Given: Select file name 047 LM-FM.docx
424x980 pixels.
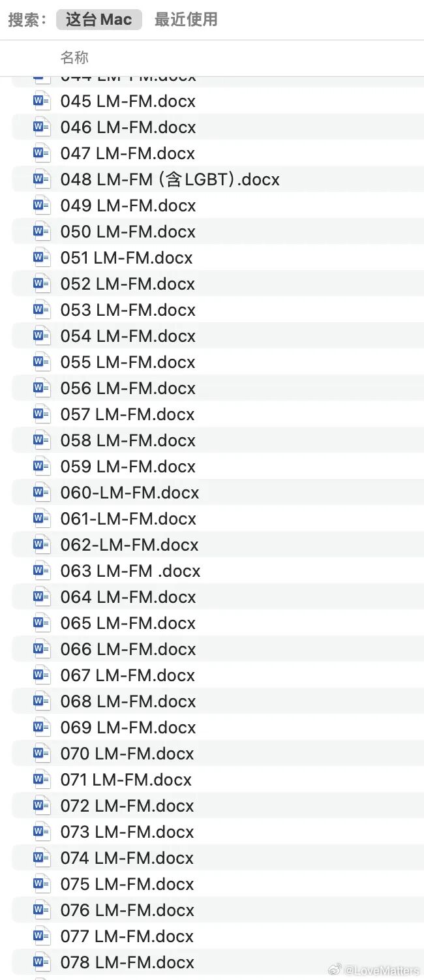Looking at the screenshot, I should click(128, 153).
